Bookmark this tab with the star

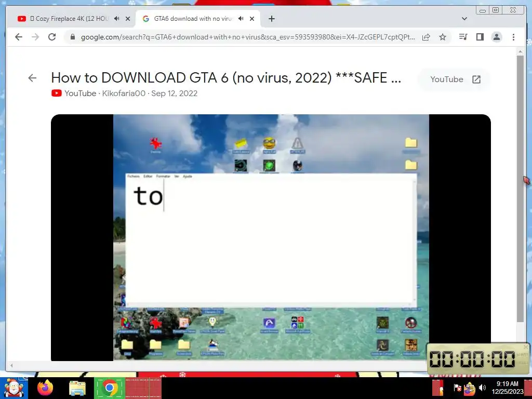[443, 37]
